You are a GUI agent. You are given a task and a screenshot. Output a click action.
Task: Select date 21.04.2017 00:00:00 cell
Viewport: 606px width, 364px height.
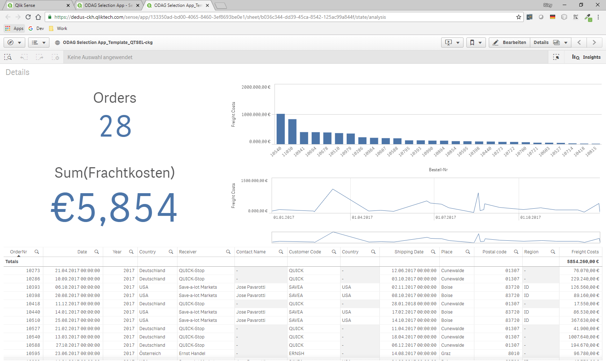(77, 271)
